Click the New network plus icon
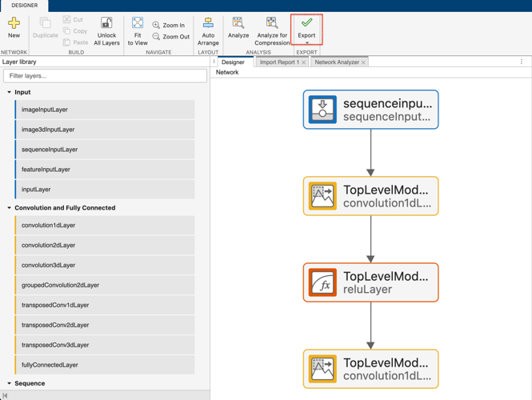Viewport: 532px width, 400px height. (14, 23)
